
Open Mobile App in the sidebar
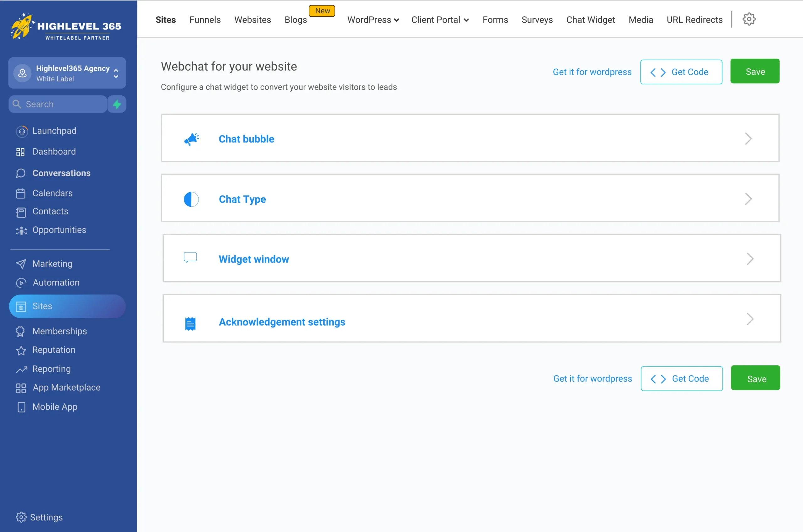point(55,407)
